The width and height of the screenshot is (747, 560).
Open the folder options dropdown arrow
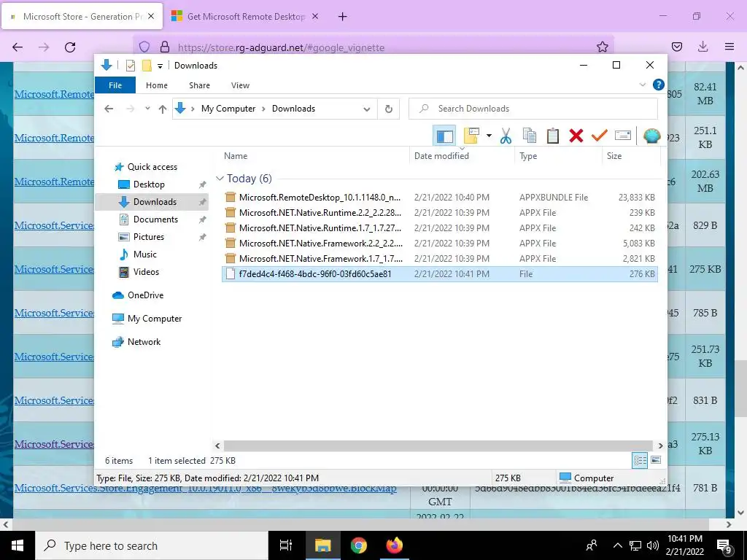pos(489,136)
